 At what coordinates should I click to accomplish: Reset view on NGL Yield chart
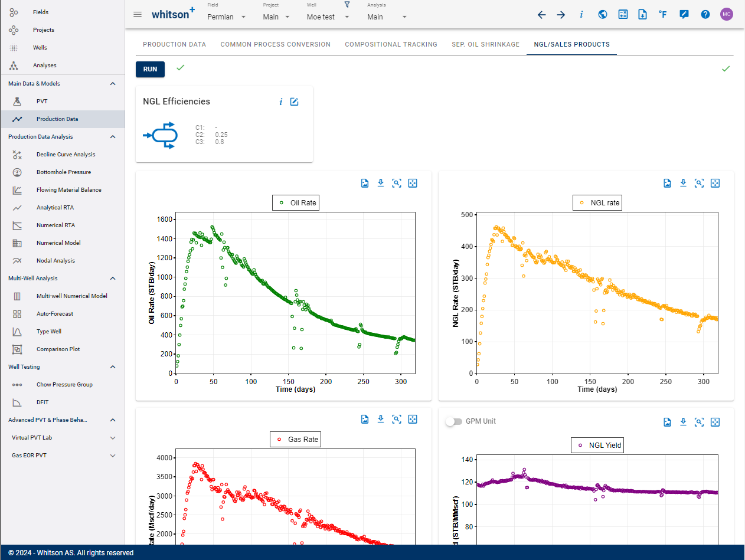(x=715, y=422)
